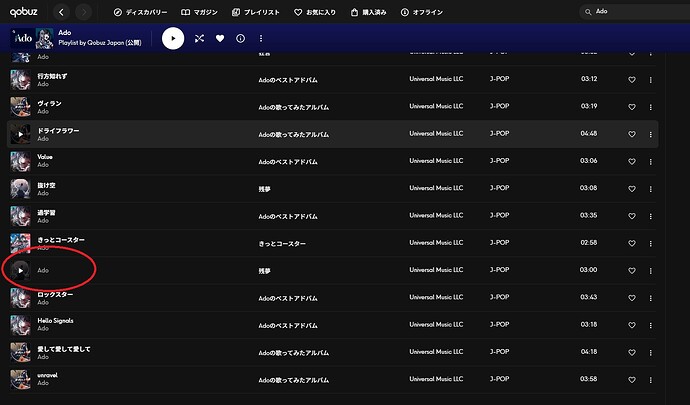
Task: Favorite the track 過学習
Action: coord(631,216)
